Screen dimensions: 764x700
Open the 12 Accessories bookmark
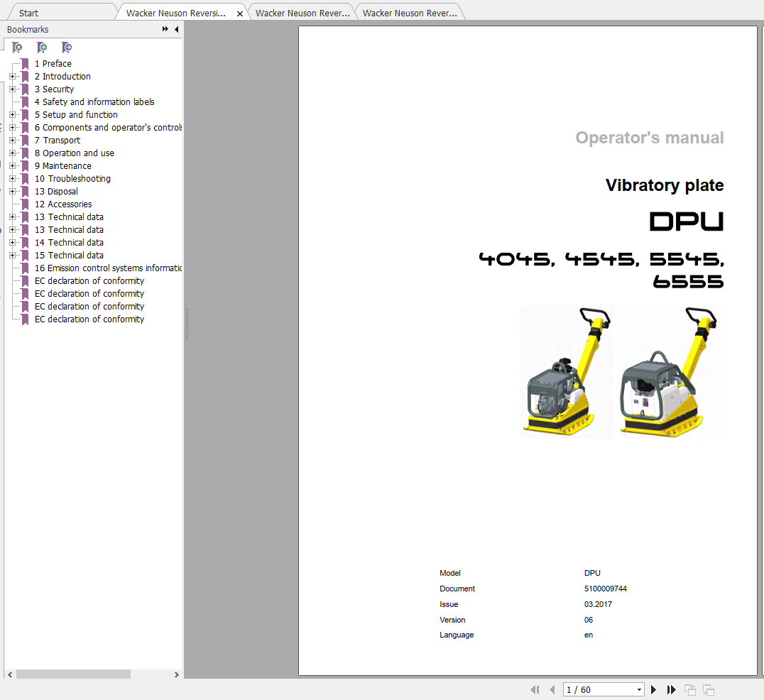(63, 204)
